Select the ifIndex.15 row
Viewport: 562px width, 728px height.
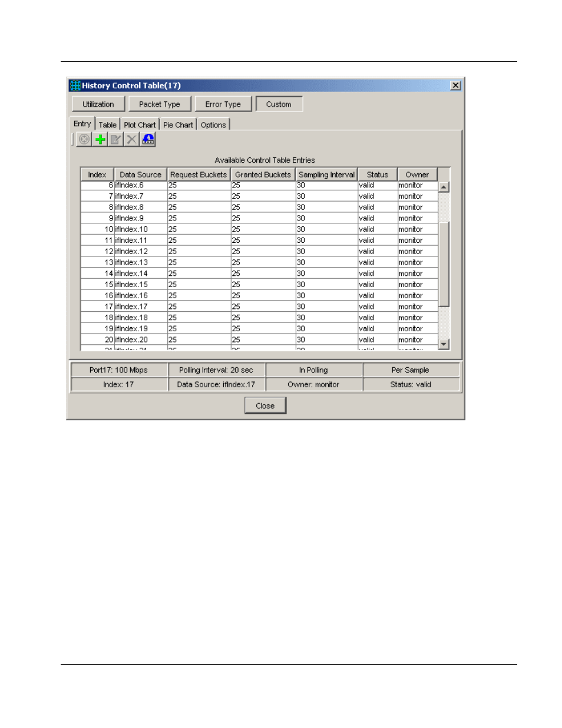[259, 284]
